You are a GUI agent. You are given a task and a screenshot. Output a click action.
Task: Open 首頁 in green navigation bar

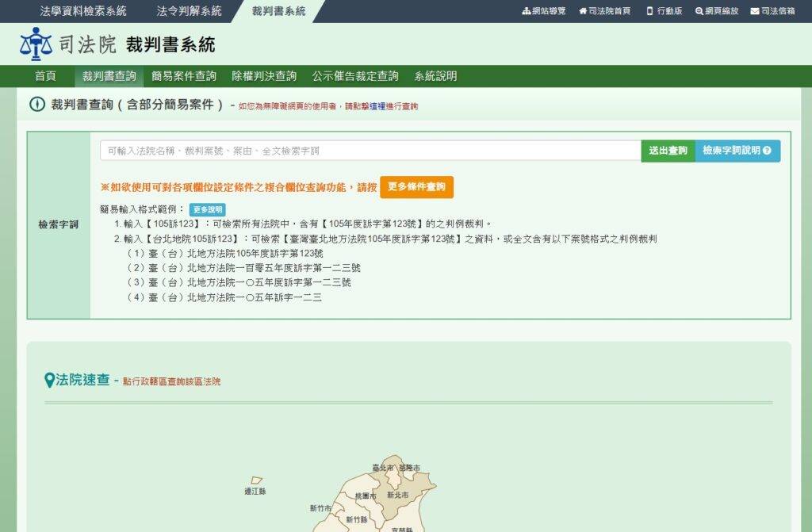[45, 76]
